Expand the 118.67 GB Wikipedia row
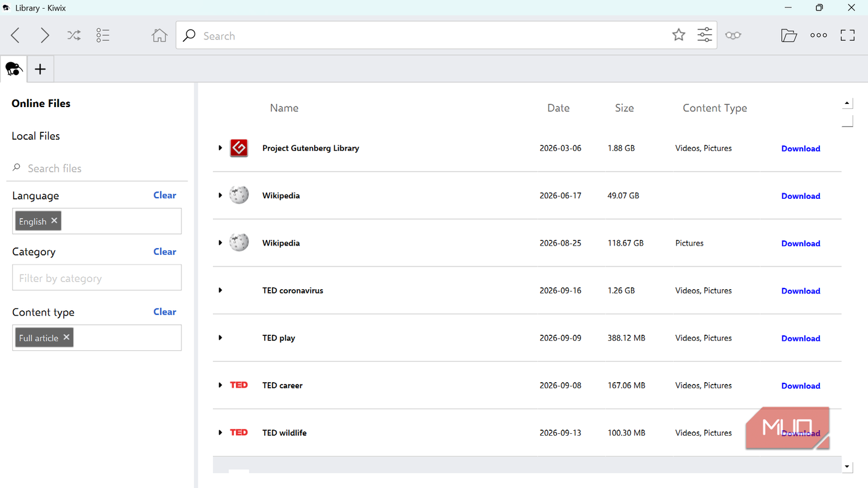868x488 pixels. pos(220,242)
